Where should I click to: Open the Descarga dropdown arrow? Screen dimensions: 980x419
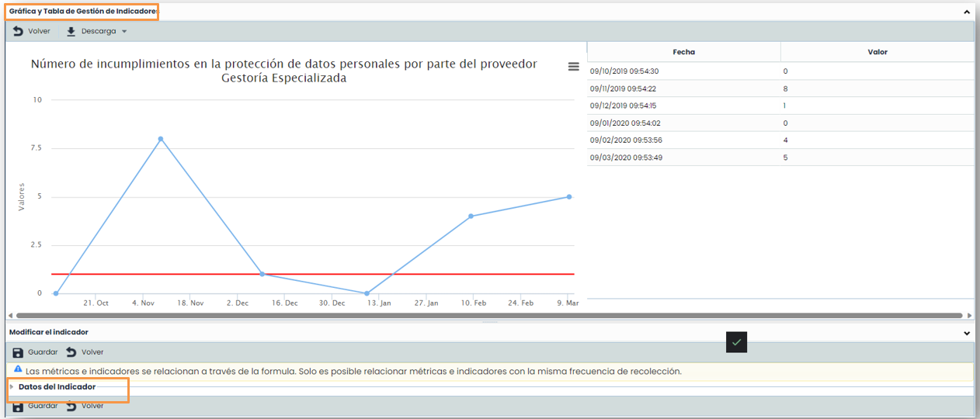(124, 32)
